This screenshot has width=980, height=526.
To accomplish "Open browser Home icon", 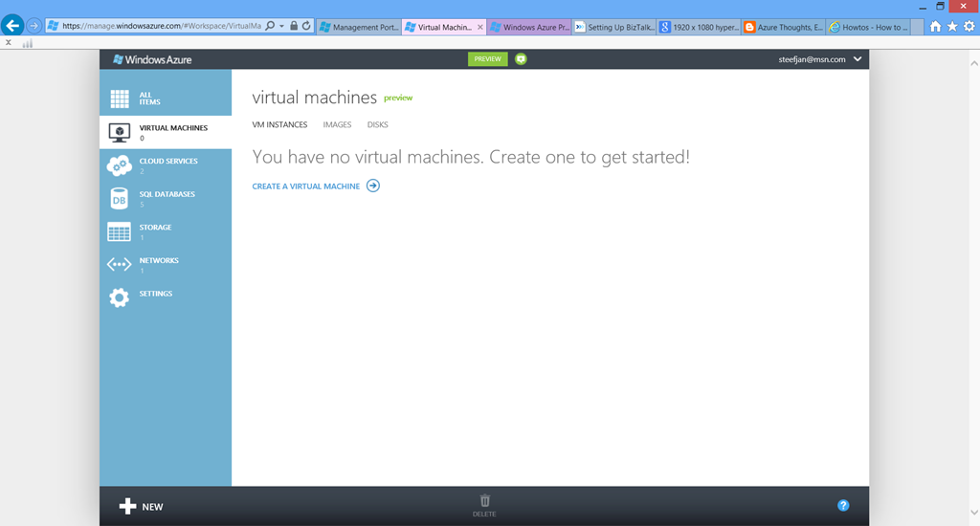I will (935, 26).
